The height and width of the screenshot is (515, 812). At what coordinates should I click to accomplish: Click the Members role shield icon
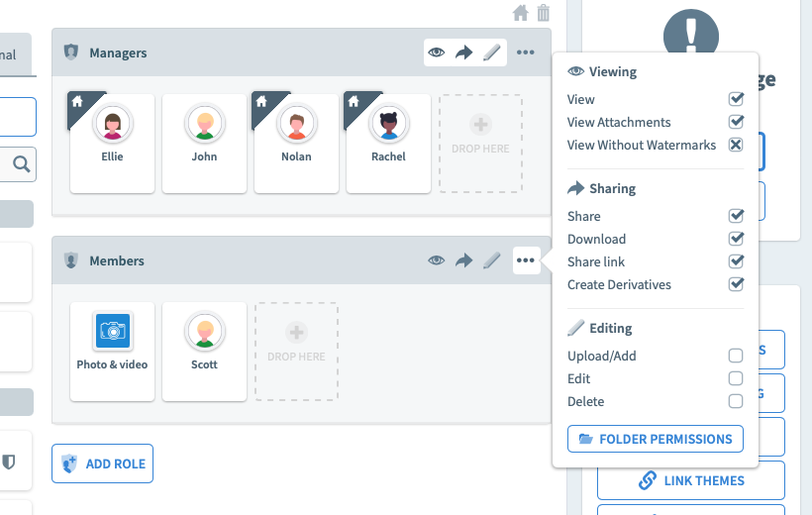[x=71, y=260]
